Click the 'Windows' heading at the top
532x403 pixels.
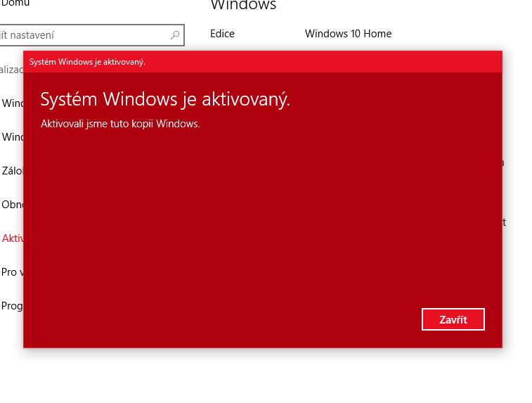[243, 5]
